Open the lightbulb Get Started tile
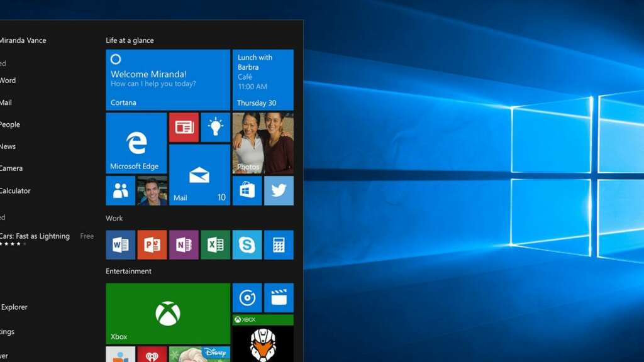 click(x=215, y=127)
